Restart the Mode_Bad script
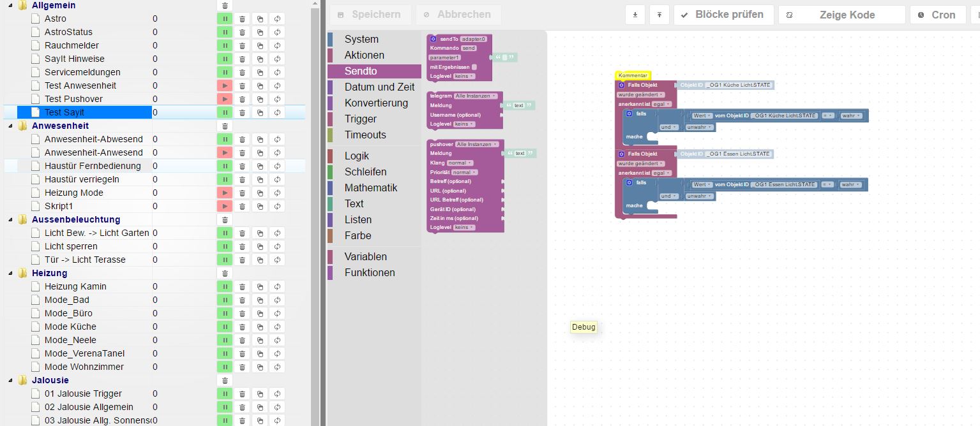 (x=277, y=300)
